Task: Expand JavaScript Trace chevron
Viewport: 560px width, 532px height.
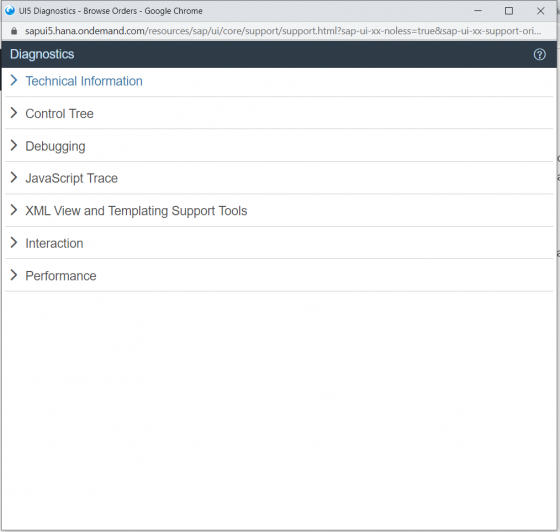Action: click(x=14, y=177)
